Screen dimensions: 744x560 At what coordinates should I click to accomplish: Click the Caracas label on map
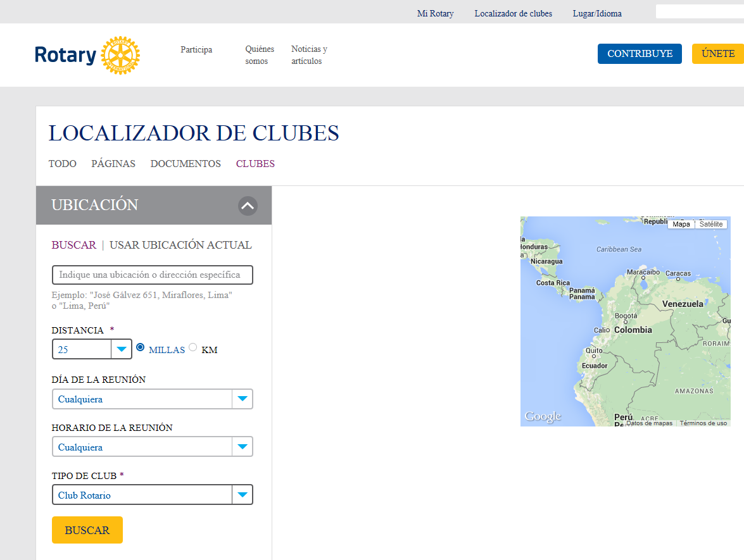678,273
